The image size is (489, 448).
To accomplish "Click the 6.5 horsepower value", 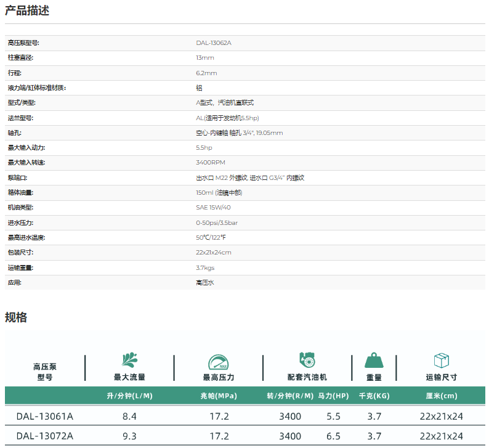I will (334, 436).
